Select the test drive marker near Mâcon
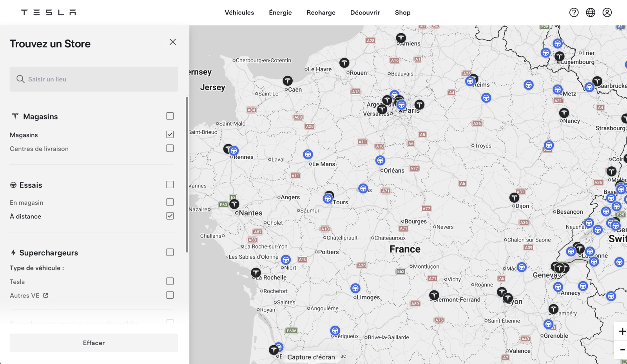This screenshot has width=627, height=364. tap(521, 267)
